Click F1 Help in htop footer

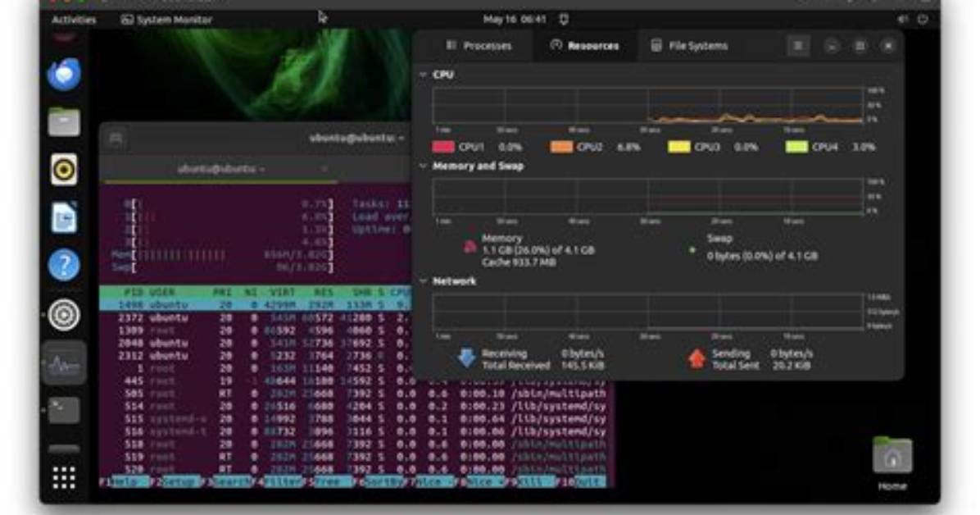(x=125, y=482)
